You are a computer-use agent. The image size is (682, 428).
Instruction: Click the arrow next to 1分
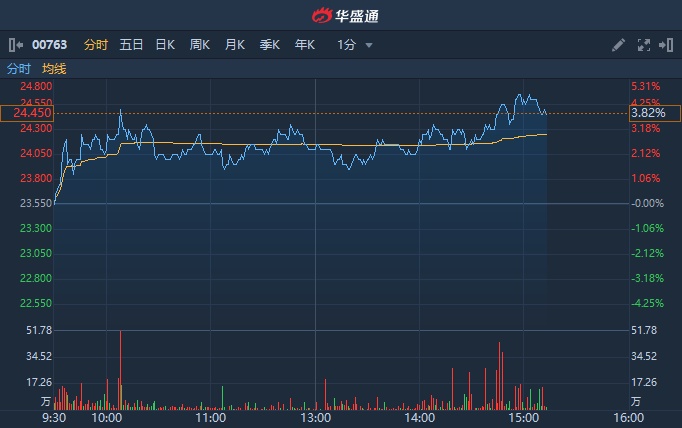click(369, 45)
